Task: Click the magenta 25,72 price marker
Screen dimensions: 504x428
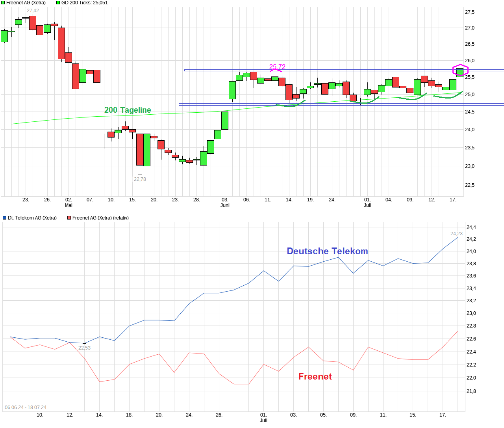Action: click(x=277, y=66)
